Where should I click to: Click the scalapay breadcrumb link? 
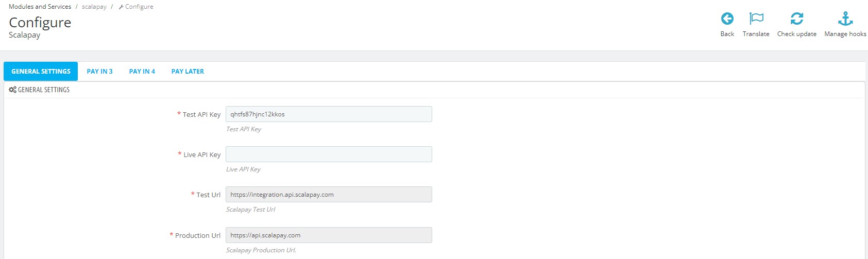[94, 7]
